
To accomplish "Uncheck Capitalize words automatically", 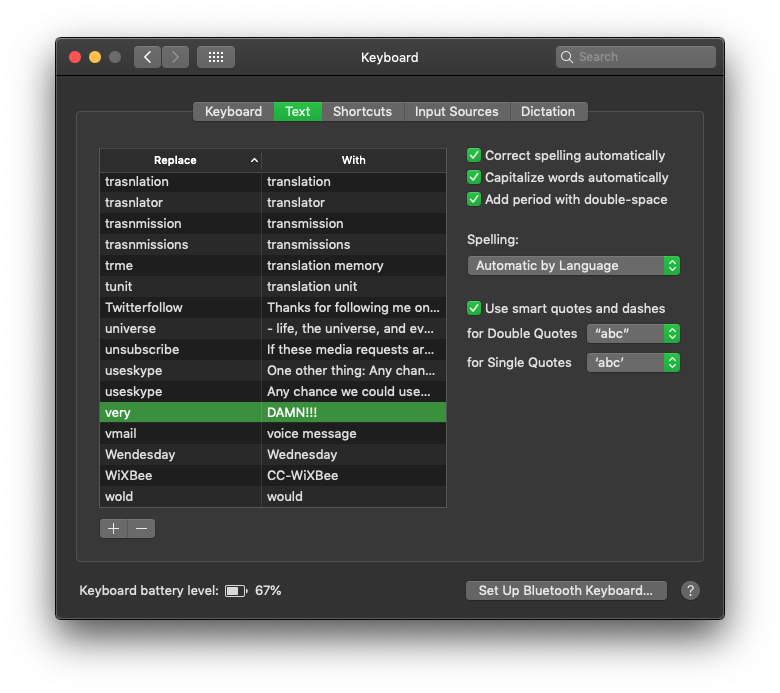I will [x=474, y=177].
